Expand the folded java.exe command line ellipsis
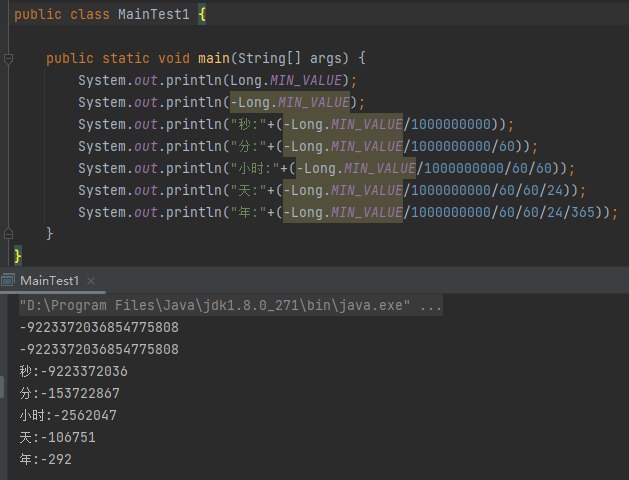The width and height of the screenshot is (629, 480). point(431,305)
